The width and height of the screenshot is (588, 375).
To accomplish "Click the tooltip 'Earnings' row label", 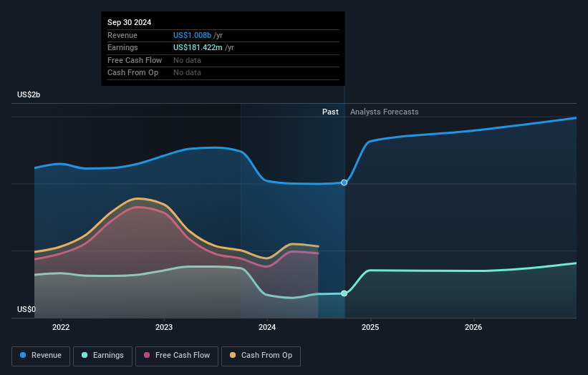I will click(122, 47).
